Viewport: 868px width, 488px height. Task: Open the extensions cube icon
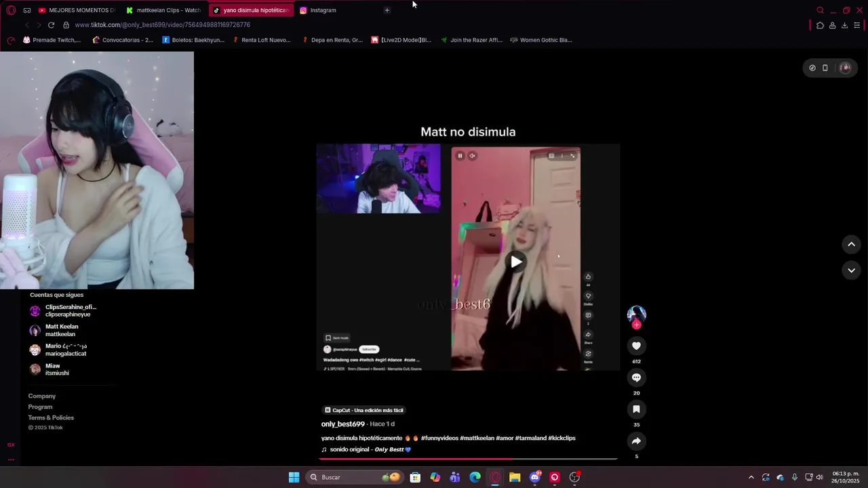(x=820, y=25)
